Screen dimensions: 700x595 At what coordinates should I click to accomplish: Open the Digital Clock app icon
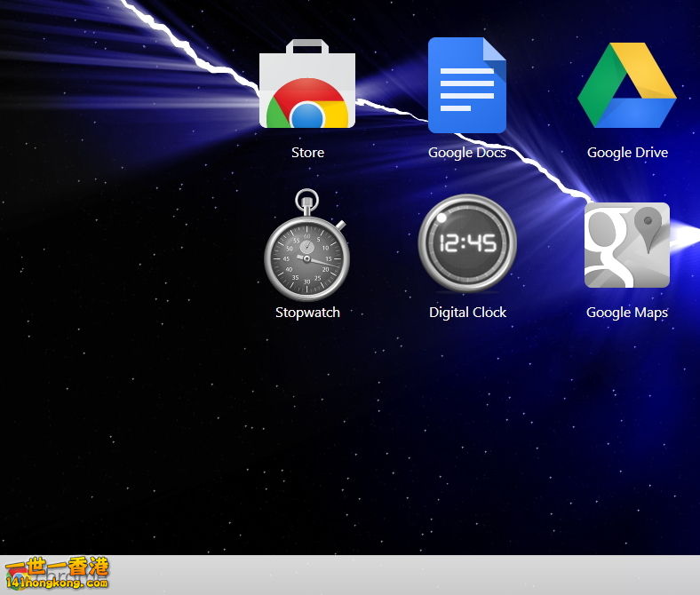click(x=467, y=244)
